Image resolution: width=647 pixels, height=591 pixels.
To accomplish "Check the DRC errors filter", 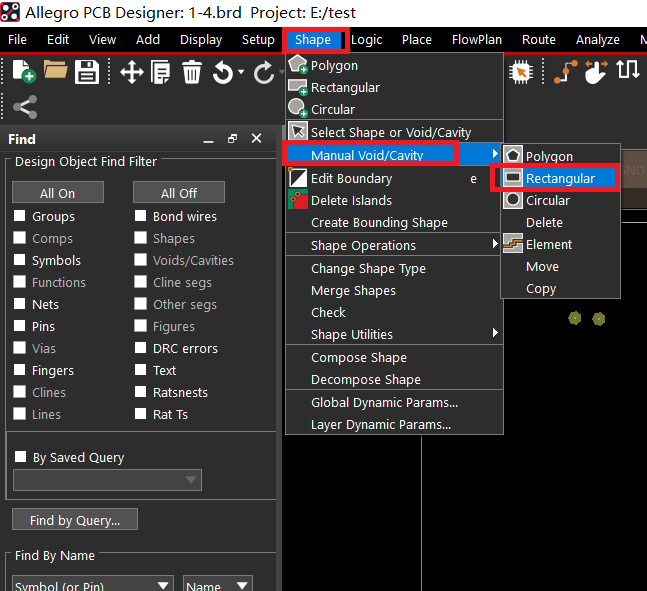I will pyautogui.click(x=141, y=348).
